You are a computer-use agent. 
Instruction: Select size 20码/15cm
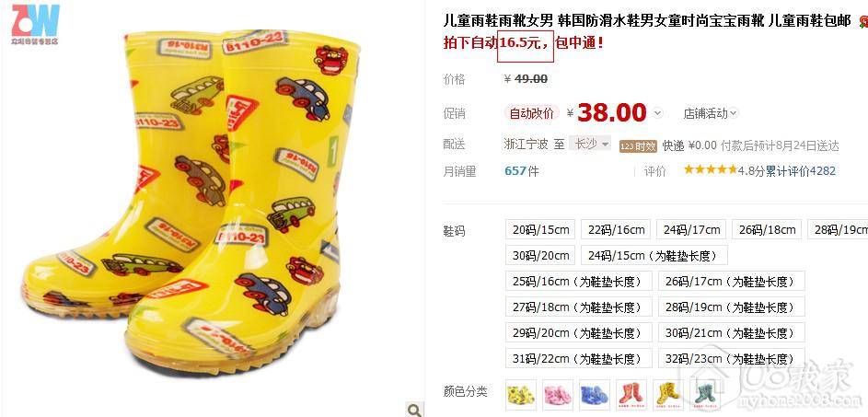tap(540, 229)
